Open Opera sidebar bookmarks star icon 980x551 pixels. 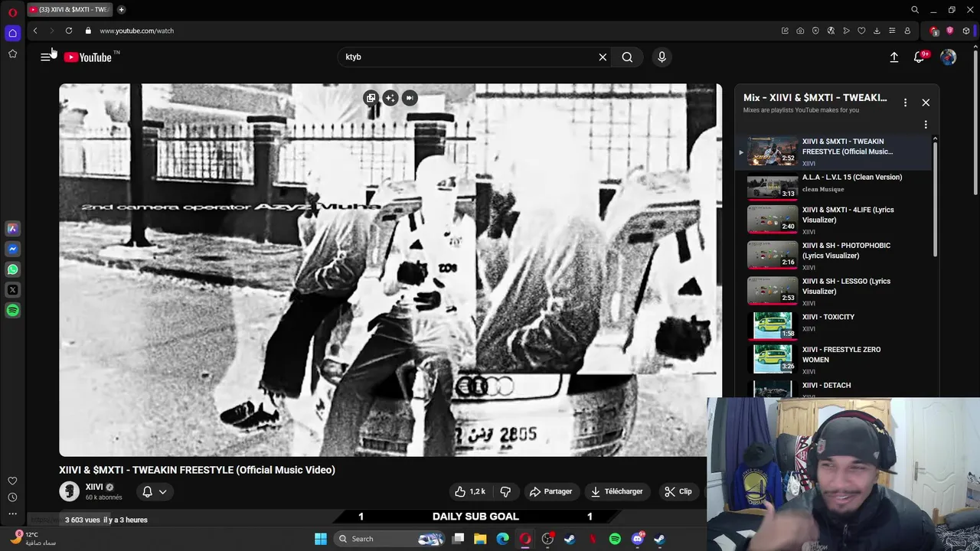[x=12, y=54]
